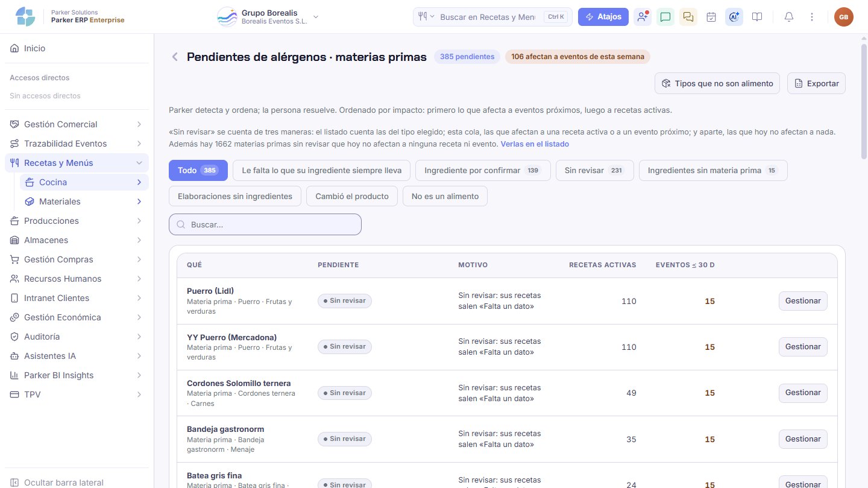
Task: Go to Inicio in the sidebar
Action: [x=77, y=48]
